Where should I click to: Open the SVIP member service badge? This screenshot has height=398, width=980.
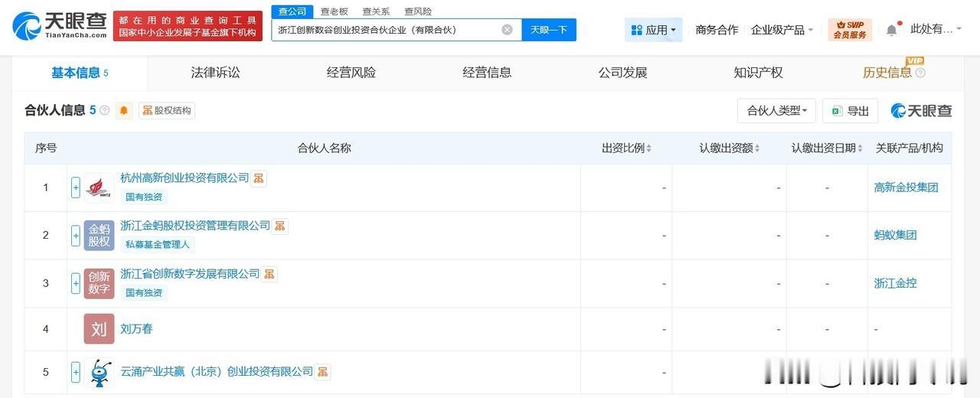[850, 30]
